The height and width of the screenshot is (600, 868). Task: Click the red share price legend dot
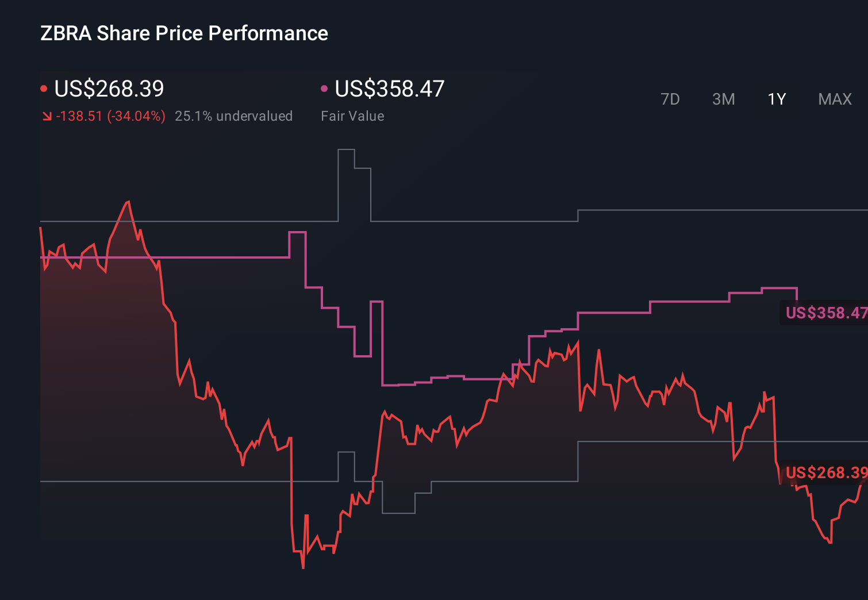pos(44,88)
